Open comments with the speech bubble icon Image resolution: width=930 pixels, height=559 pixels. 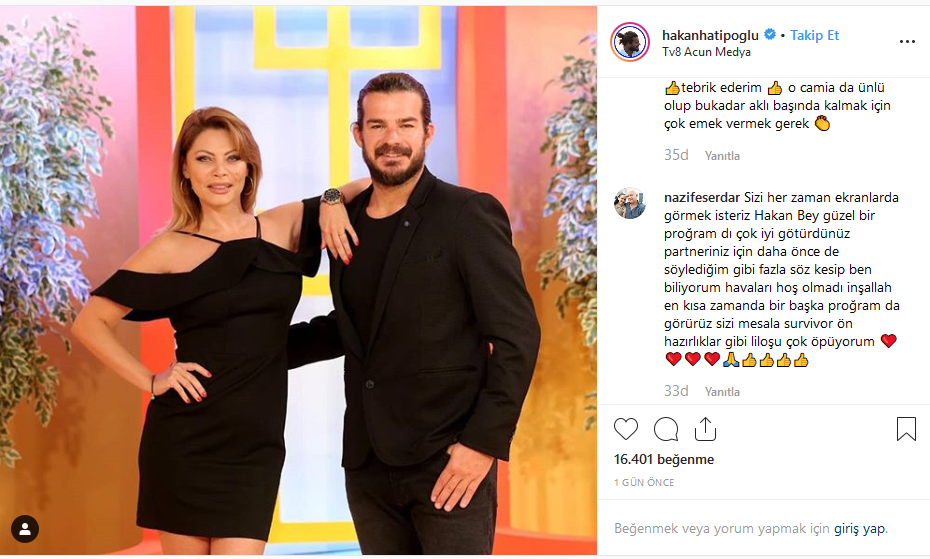[666, 428]
